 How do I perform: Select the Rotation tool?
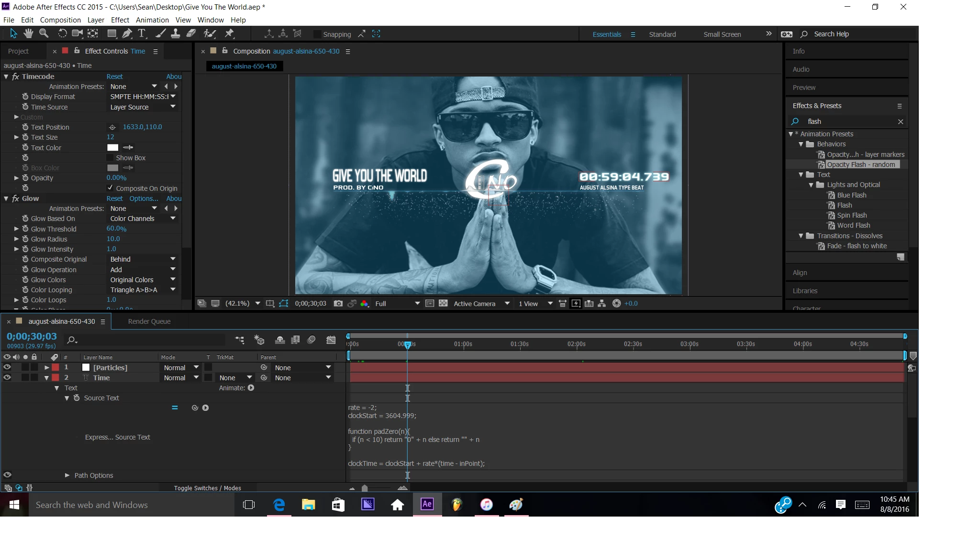click(x=62, y=33)
